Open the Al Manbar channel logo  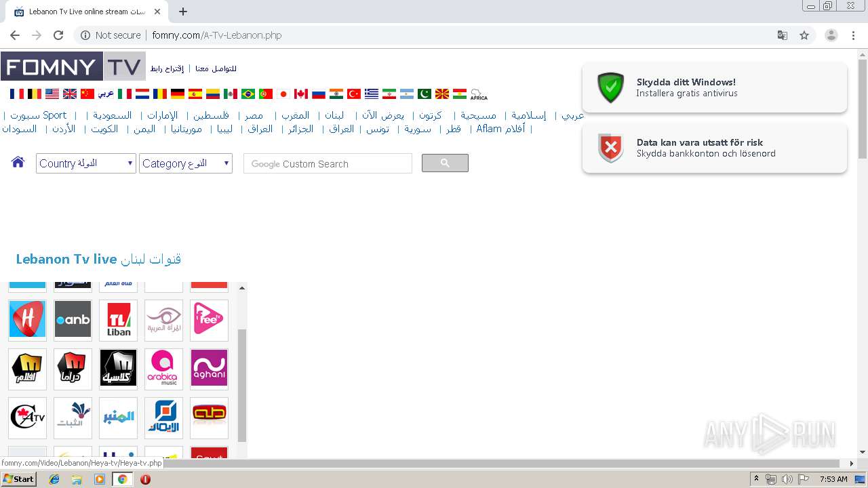click(119, 418)
